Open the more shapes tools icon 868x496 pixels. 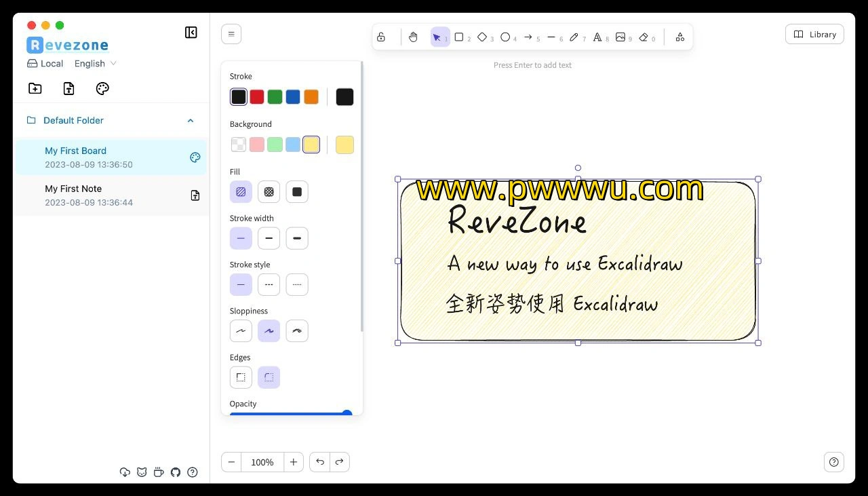(x=679, y=37)
